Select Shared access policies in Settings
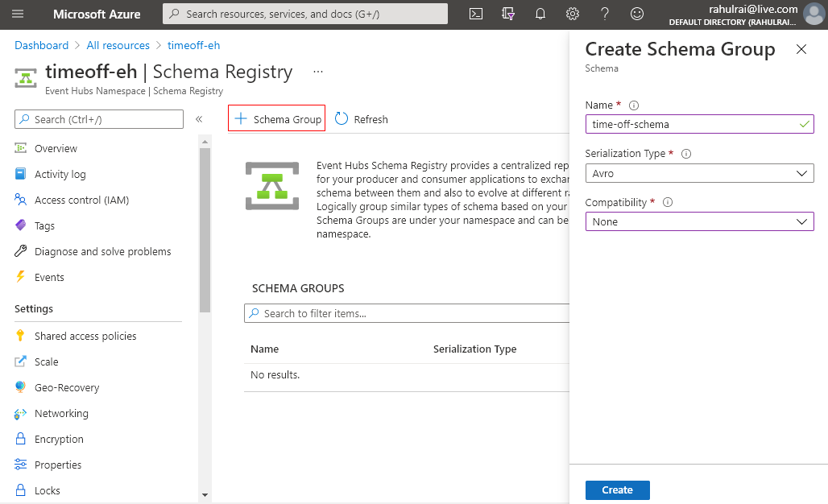The width and height of the screenshot is (828, 504). point(85,336)
